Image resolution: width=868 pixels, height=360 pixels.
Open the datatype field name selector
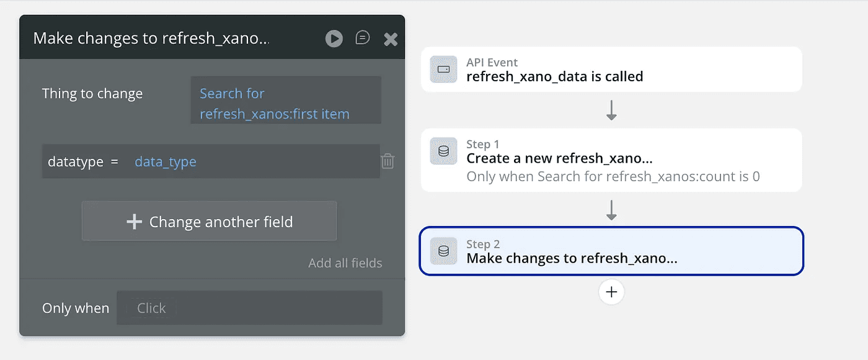pos(76,161)
